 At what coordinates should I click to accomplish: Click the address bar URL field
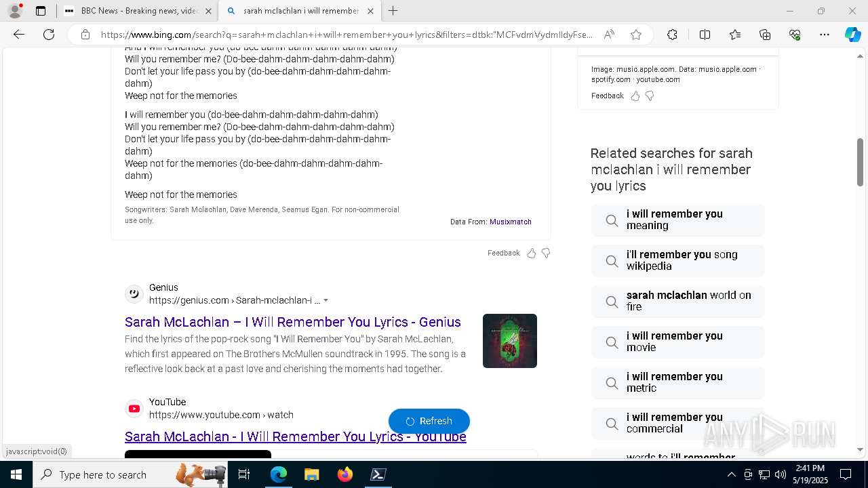[x=346, y=35]
